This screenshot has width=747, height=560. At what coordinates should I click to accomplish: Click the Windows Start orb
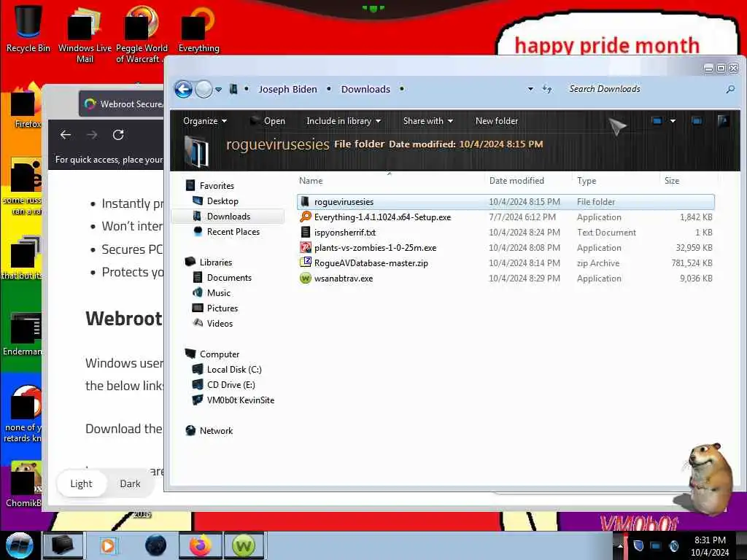(x=19, y=545)
